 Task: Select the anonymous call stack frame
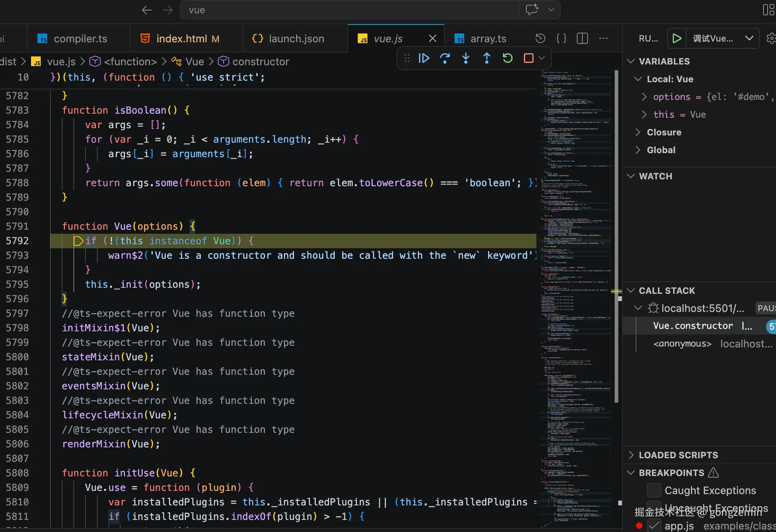(x=682, y=344)
